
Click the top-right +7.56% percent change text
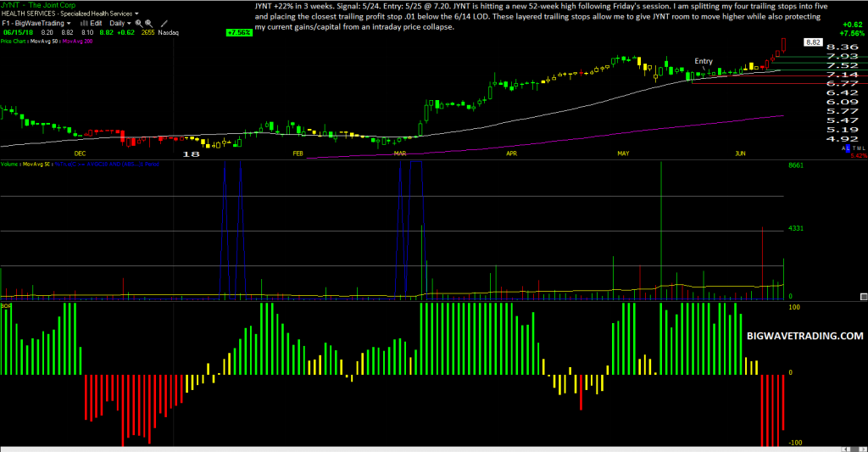pos(852,33)
